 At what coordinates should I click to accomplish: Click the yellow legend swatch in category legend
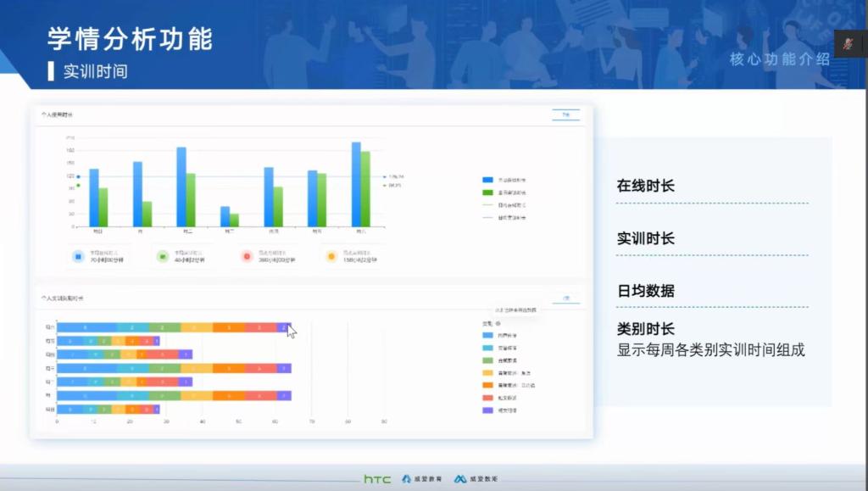(x=487, y=372)
